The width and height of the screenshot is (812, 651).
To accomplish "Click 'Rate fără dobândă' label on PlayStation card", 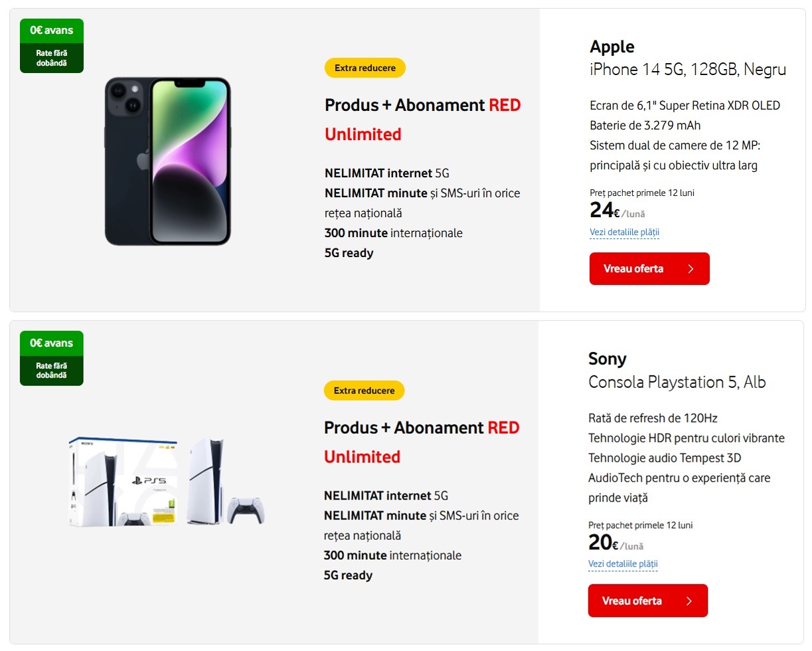I will pos(52,371).
